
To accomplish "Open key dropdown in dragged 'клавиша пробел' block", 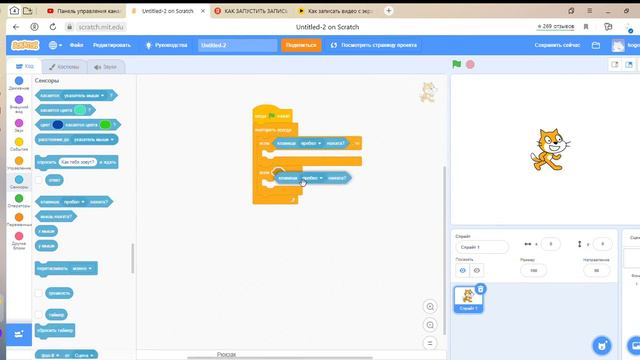I will 313,178.
